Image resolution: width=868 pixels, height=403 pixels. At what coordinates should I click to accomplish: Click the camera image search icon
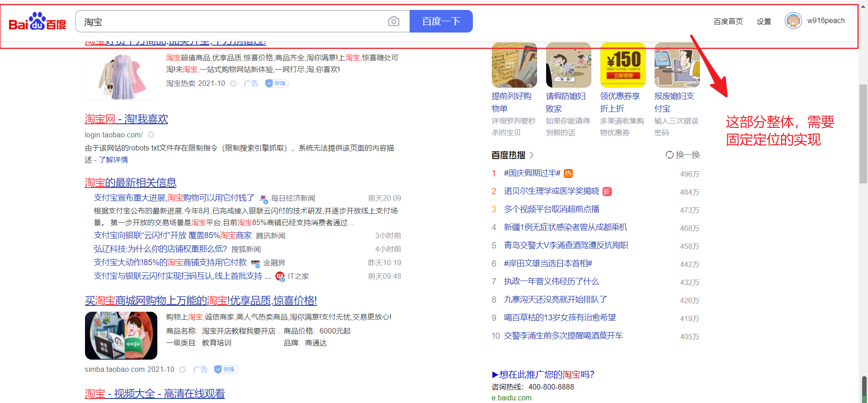click(x=393, y=22)
